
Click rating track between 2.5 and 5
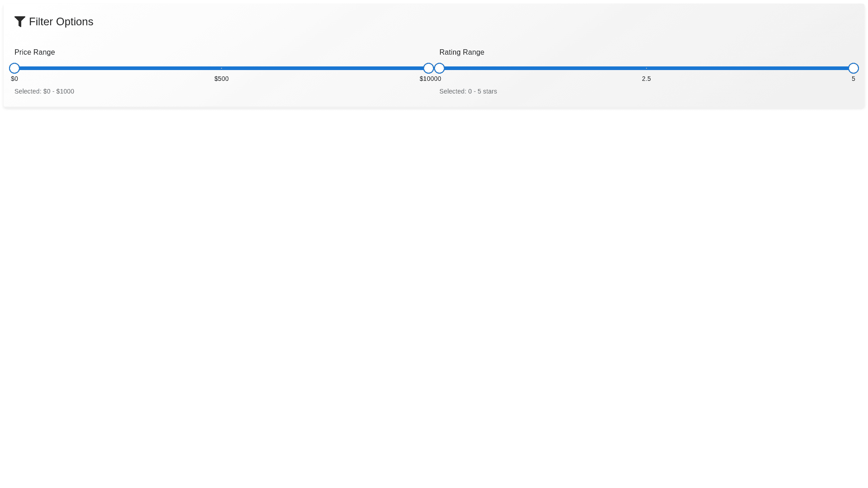point(750,68)
